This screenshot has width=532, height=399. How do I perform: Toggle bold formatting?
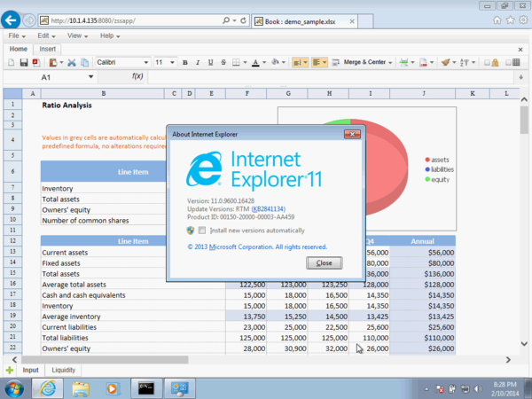pos(185,62)
